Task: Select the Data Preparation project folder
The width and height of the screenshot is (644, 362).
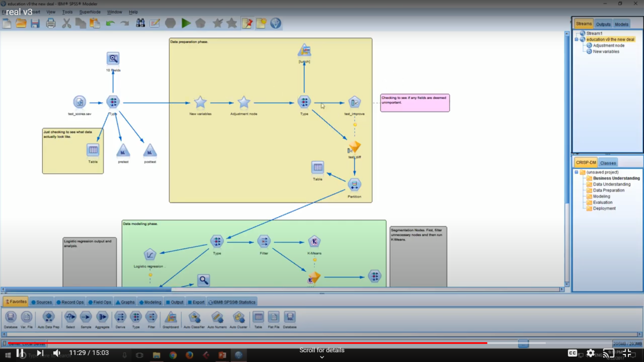Action: (609, 190)
